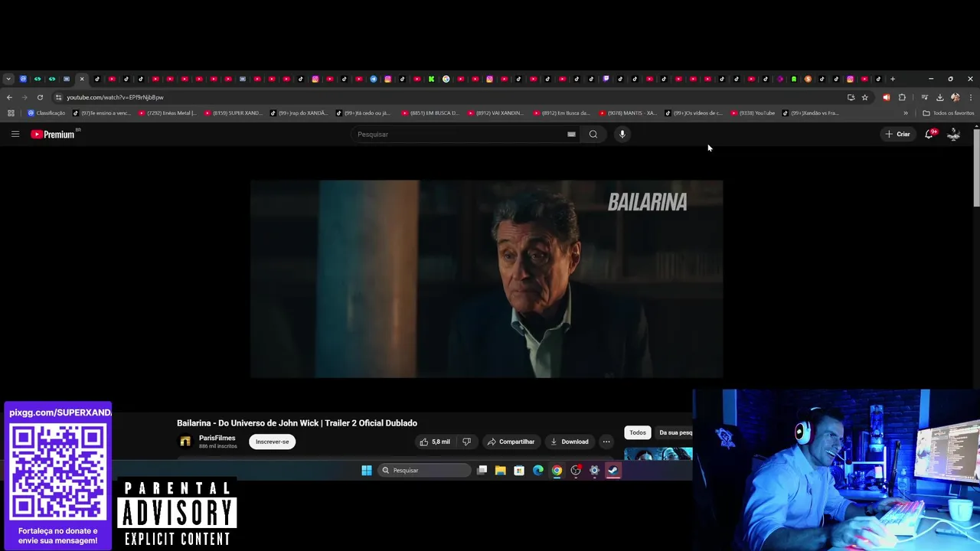Image resolution: width=980 pixels, height=551 pixels.
Task: Open Chrome downloads icon
Action: [x=939, y=97]
